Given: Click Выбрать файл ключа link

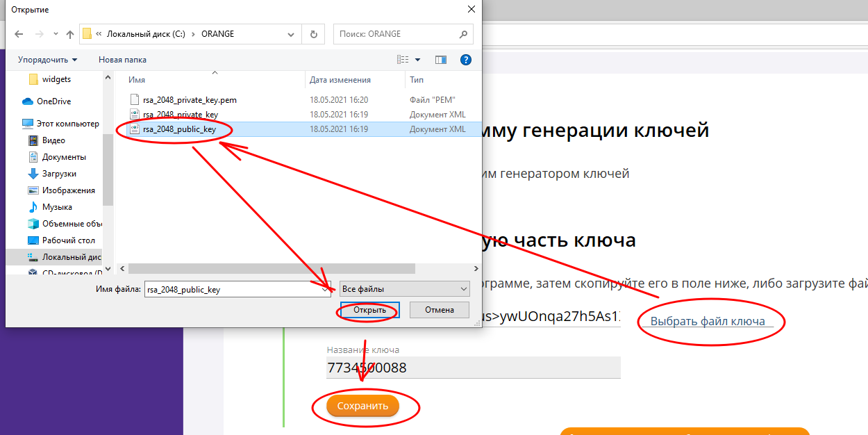Looking at the screenshot, I should coord(708,321).
